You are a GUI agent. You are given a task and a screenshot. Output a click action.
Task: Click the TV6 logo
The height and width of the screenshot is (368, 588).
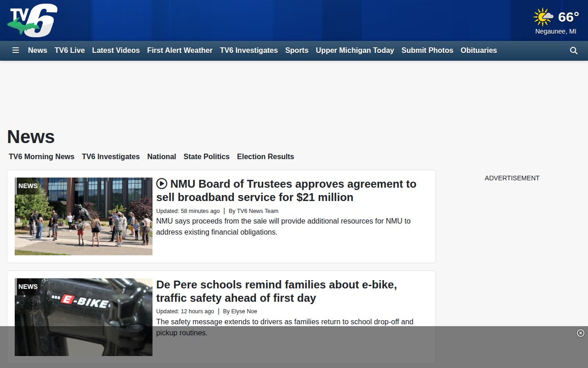[x=32, y=21]
